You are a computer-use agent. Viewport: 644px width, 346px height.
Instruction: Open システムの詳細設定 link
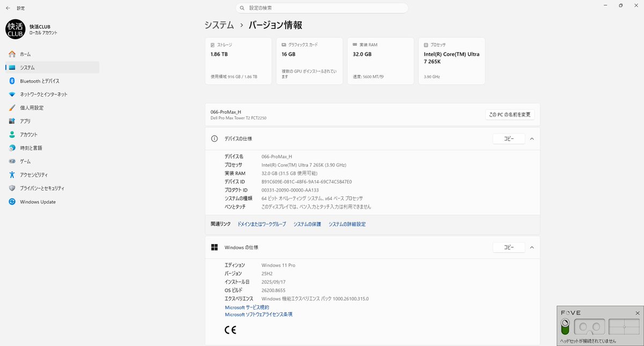[347, 224]
